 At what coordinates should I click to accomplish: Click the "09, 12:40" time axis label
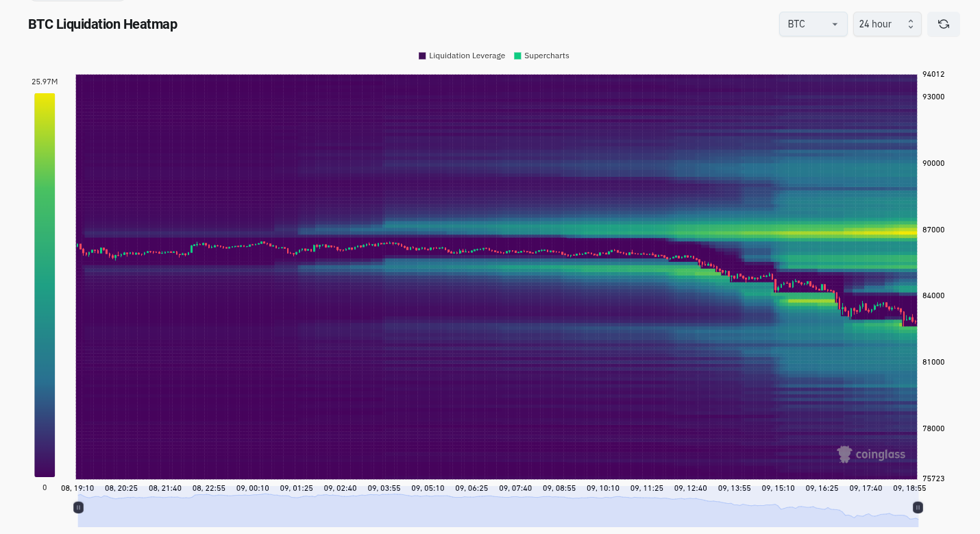click(x=690, y=488)
